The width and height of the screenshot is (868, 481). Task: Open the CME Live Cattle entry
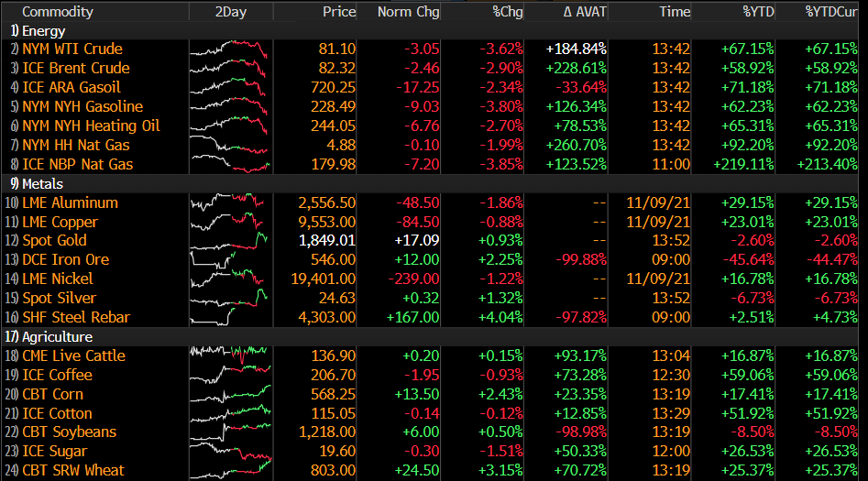coord(73,355)
